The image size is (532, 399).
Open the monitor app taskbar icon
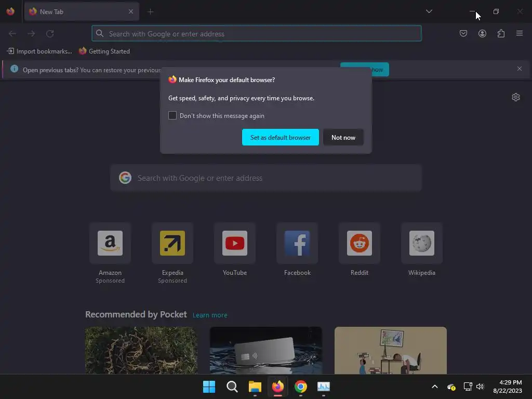click(x=323, y=387)
